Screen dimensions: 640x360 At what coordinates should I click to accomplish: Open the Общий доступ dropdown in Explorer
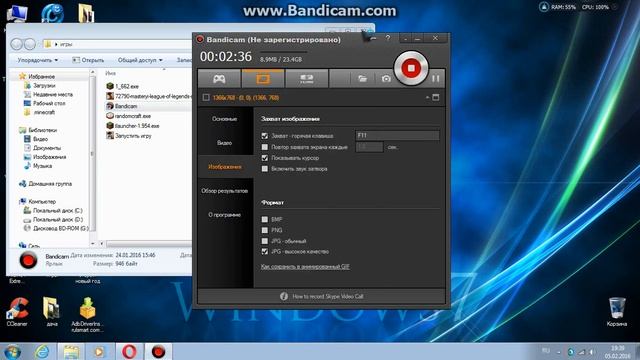tap(140, 60)
